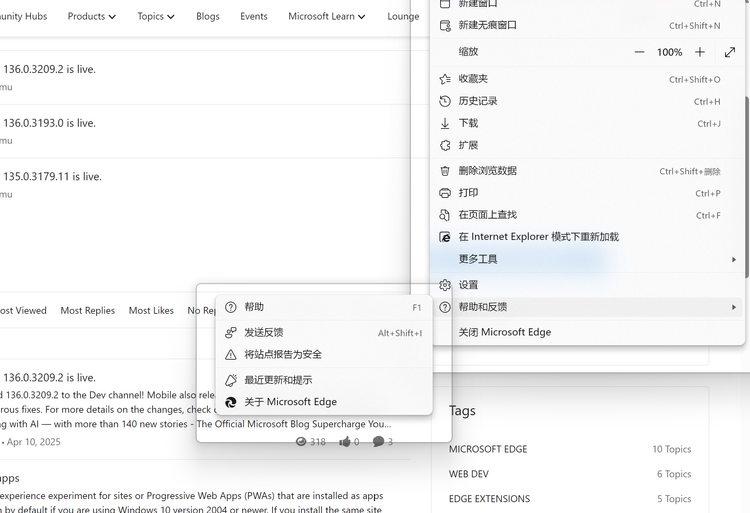Click the 打印 printer icon
Image resolution: width=750 pixels, height=513 pixels.
[x=445, y=193]
